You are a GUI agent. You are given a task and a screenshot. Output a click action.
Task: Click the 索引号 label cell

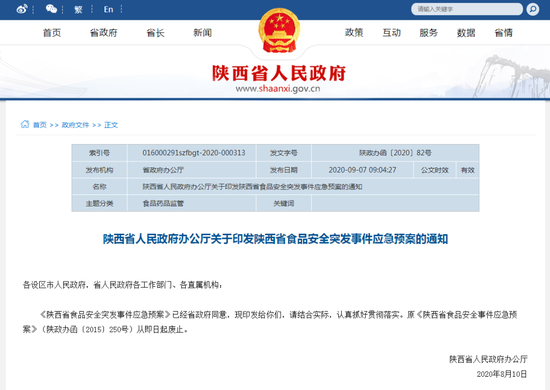pyautogui.click(x=99, y=153)
